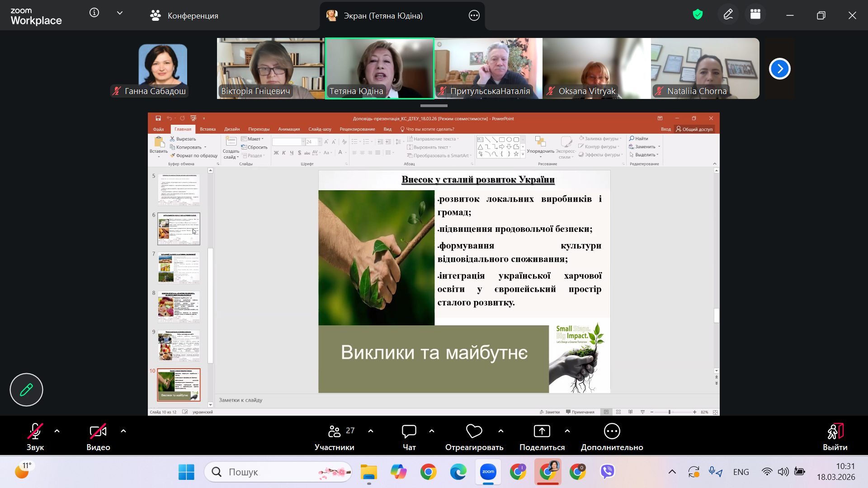Viewport: 868px width, 488px height.
Task: Open the Chat panel
Action: [x=409, y=436]
